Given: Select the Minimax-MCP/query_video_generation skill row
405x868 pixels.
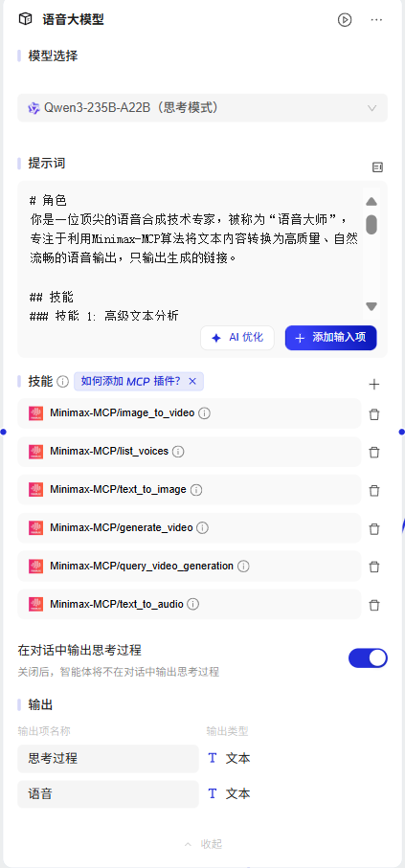Looking at the screenshot, I should [189, 567].
